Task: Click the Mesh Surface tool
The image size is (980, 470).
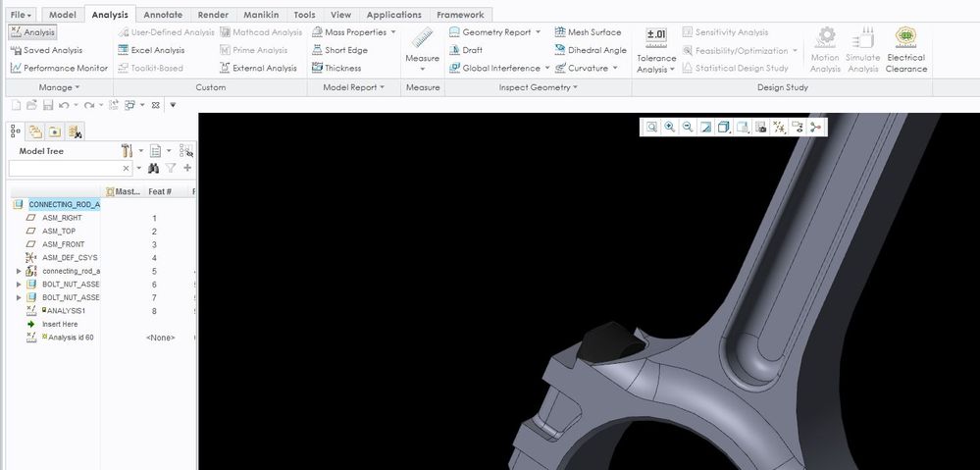Action: 587,32
